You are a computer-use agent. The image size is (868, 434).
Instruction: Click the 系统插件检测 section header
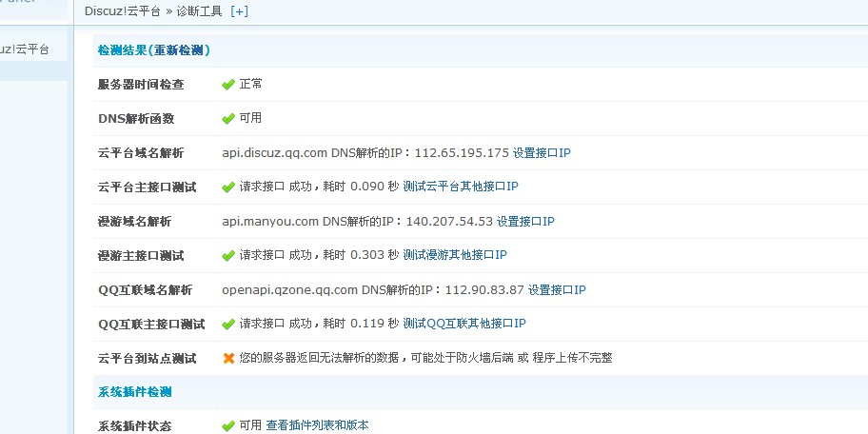[135, 392]
